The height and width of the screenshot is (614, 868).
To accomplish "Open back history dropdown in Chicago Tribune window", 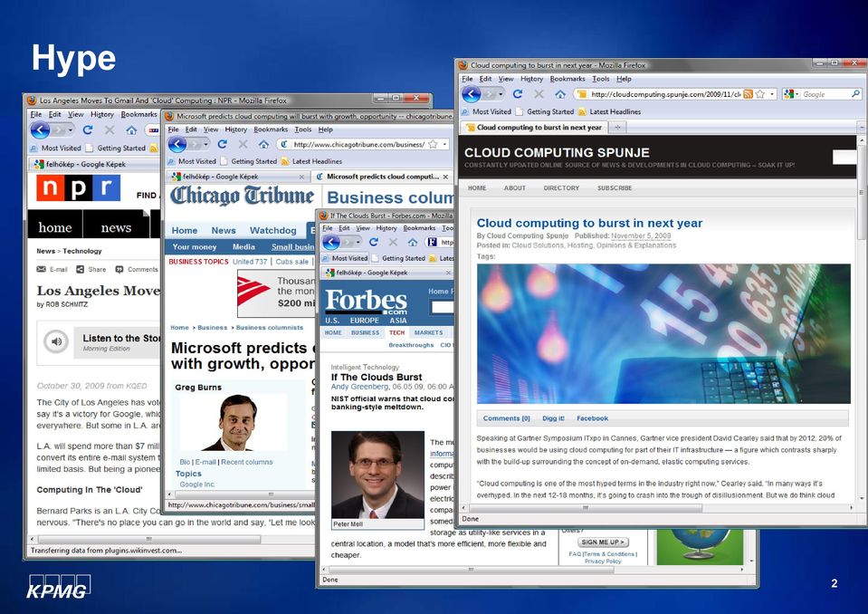I will 206,145.
